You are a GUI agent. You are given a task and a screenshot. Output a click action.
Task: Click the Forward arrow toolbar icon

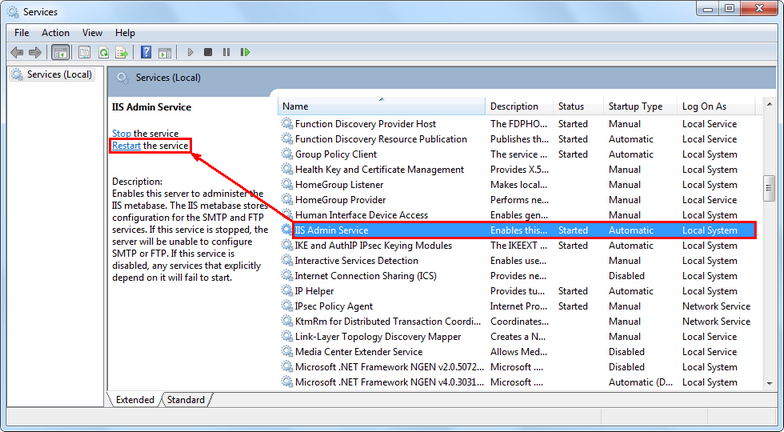click(35, 52)
